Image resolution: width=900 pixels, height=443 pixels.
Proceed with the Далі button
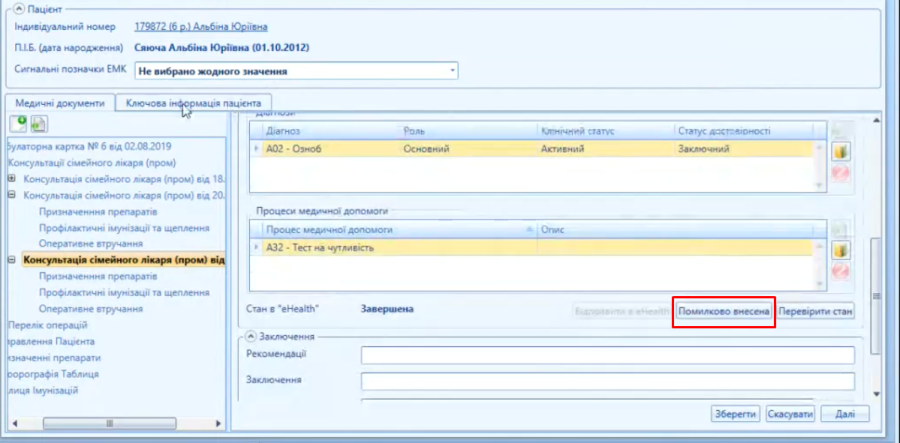[x=845, y=414]
